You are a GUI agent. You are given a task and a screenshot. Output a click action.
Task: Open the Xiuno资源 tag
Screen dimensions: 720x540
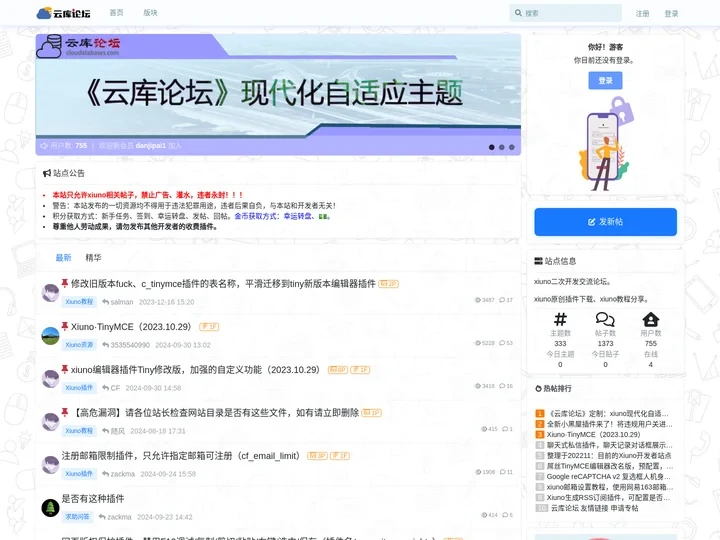click(79, 345)
